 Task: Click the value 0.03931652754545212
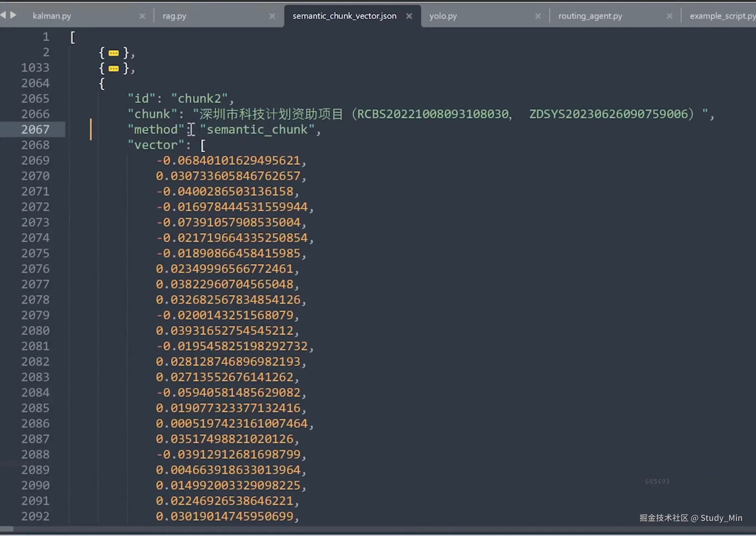(224, 331)
